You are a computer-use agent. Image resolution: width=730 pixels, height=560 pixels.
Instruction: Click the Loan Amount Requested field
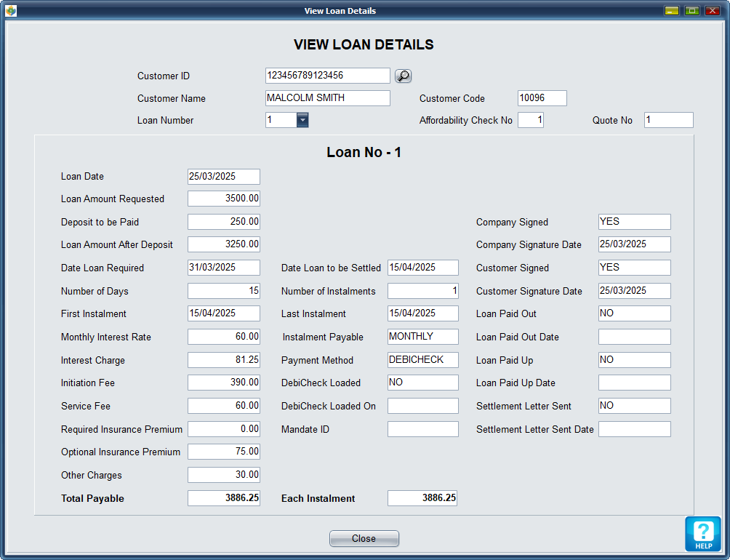click(223, 199)
